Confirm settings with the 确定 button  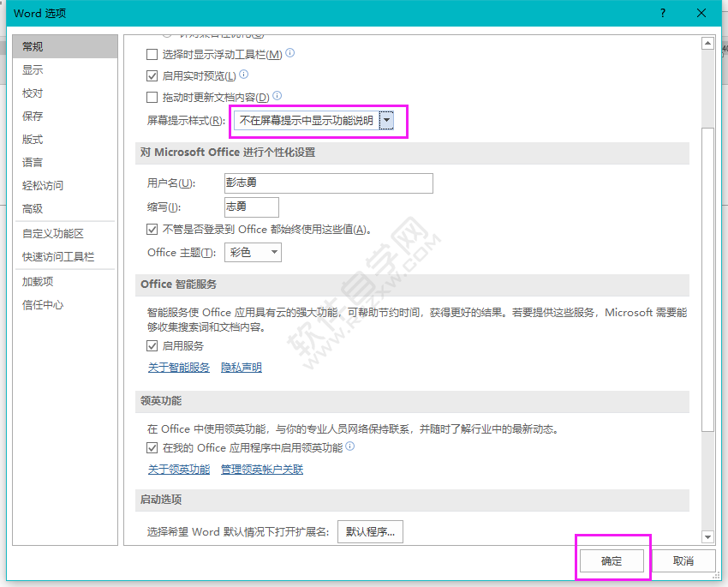coord(612,560)
